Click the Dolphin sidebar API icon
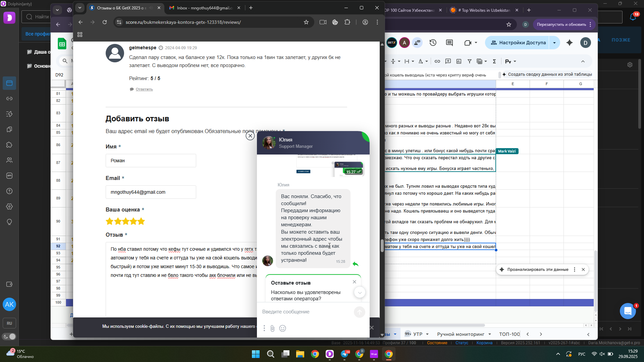The image size is (644, 362). point(9,176)
